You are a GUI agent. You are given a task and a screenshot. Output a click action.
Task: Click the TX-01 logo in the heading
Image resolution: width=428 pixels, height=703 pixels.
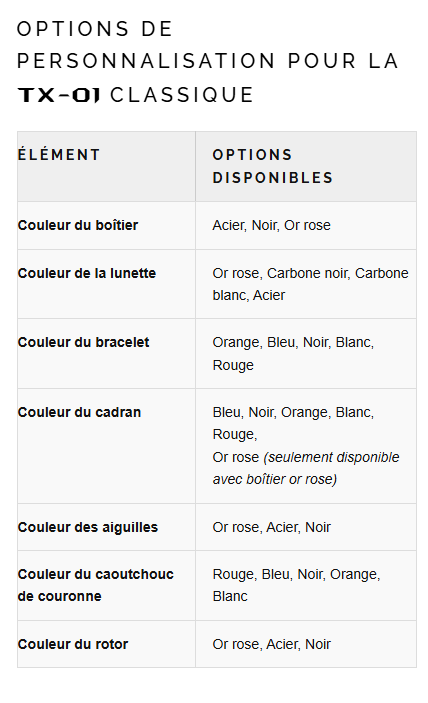(58, 95)
